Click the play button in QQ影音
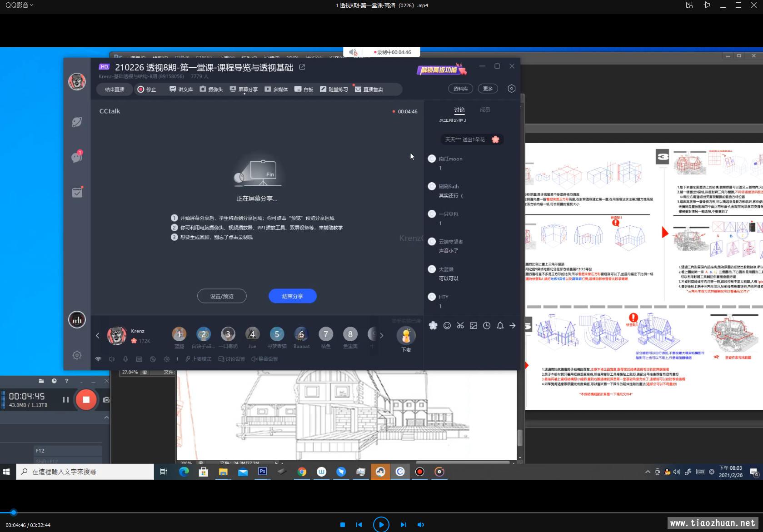Image resolution: width=763 pixels, height=532 pixels. point(381,524)
